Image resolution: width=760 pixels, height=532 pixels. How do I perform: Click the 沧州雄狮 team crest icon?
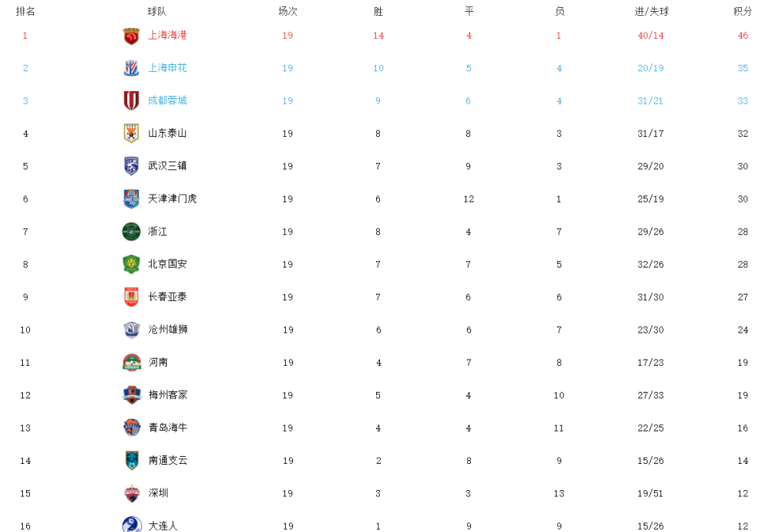click(x=131, y=329)
